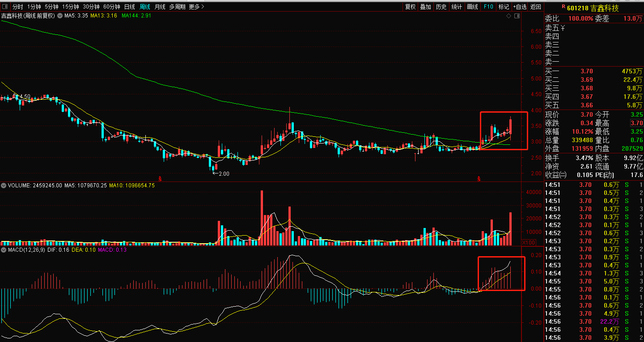Click the 14:56 trade row with 22.2万
This screenshot has height=342, width=644.
tap(593, 321)
